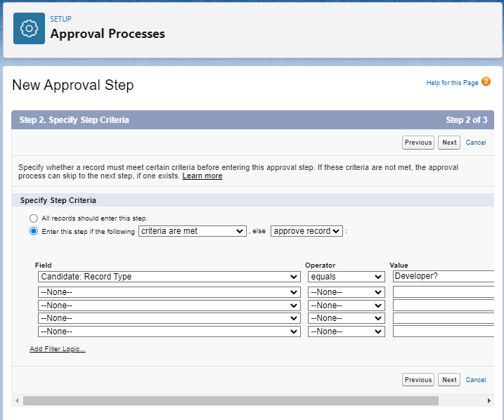Click third row Value input

click(x=444, y=305)
